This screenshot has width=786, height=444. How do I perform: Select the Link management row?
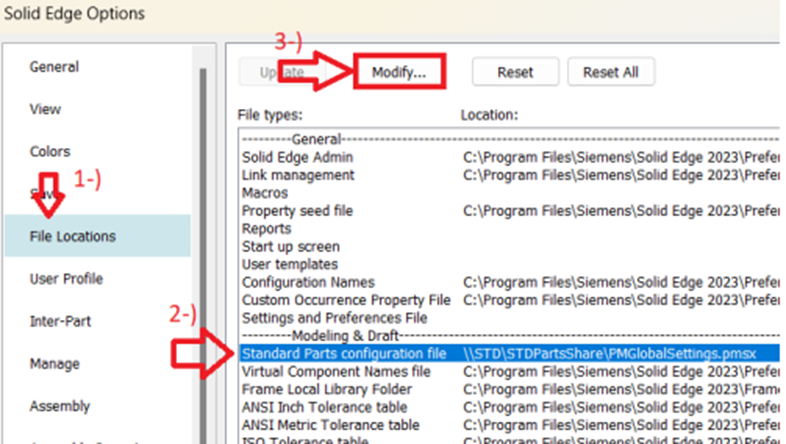click(x=509, y=175)
